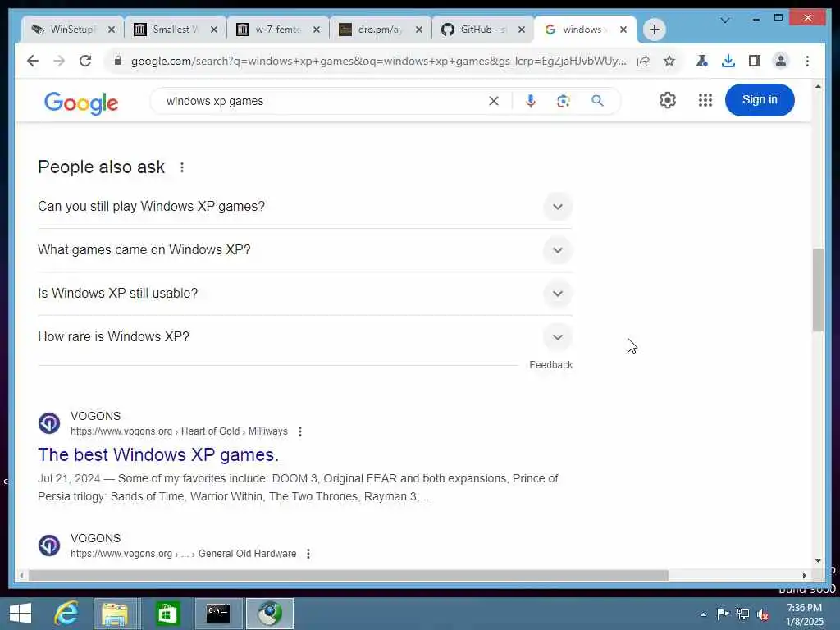Open options for Milliways VOGONS result
840x630 pixels.
point(300,431)
